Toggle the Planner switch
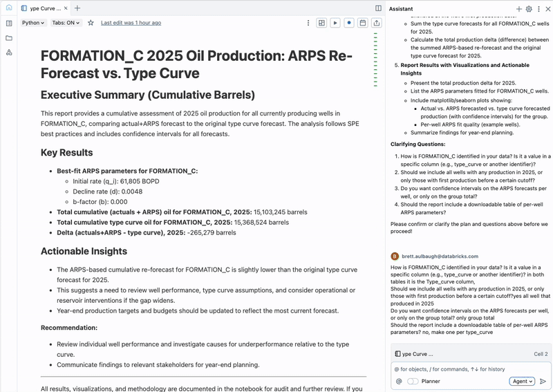Screen dimensions: 553x392 (413, 381)
